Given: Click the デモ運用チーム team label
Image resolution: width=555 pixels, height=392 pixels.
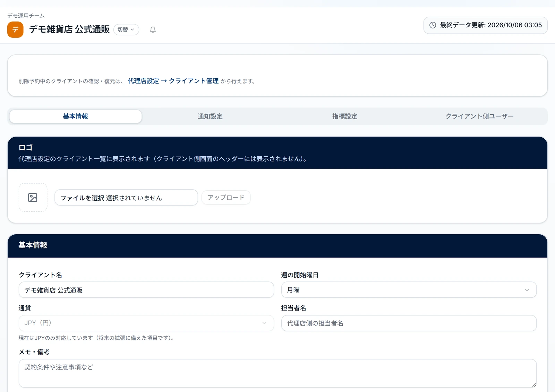Looking at the screenshot, I should (26, 16).
